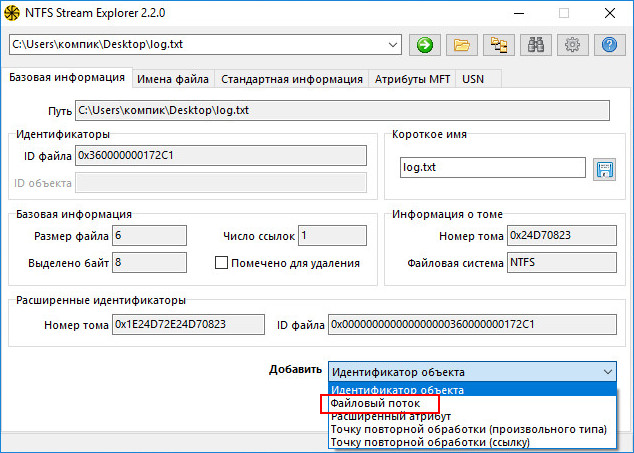This screenshot has width=634, height=453.
Task: Click the Путь read-only field
Action: 342,110
